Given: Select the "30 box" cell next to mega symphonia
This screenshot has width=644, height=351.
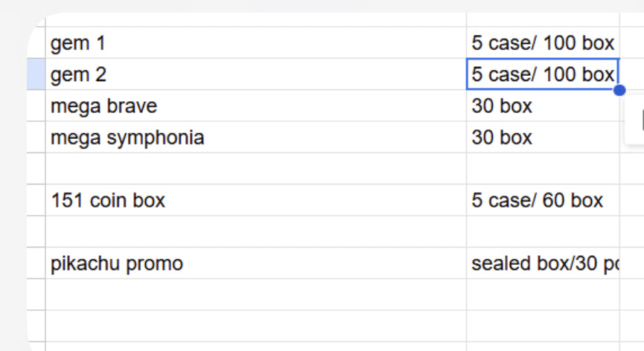Looking at the screenshot, I should tap(543, 138).
